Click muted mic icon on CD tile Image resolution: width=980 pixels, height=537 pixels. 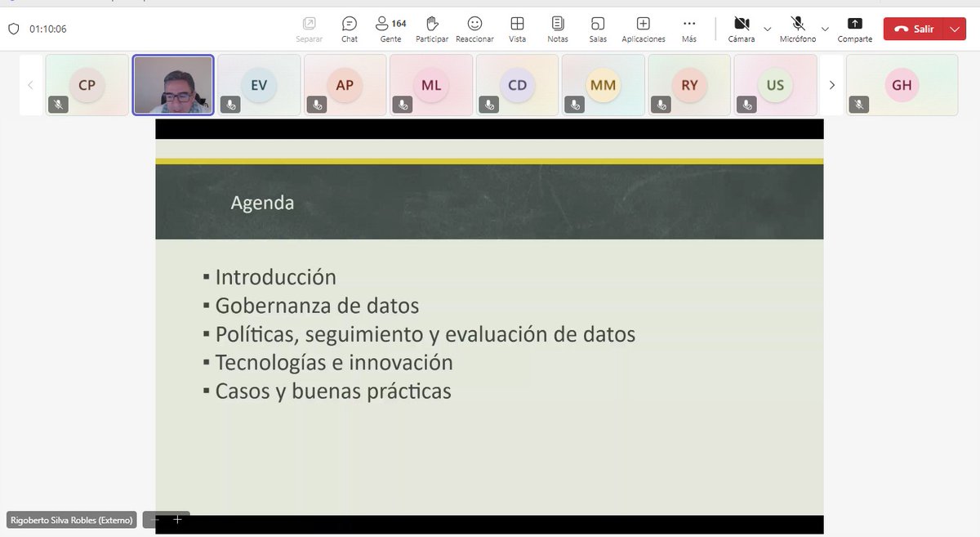(x=488, y=105)
